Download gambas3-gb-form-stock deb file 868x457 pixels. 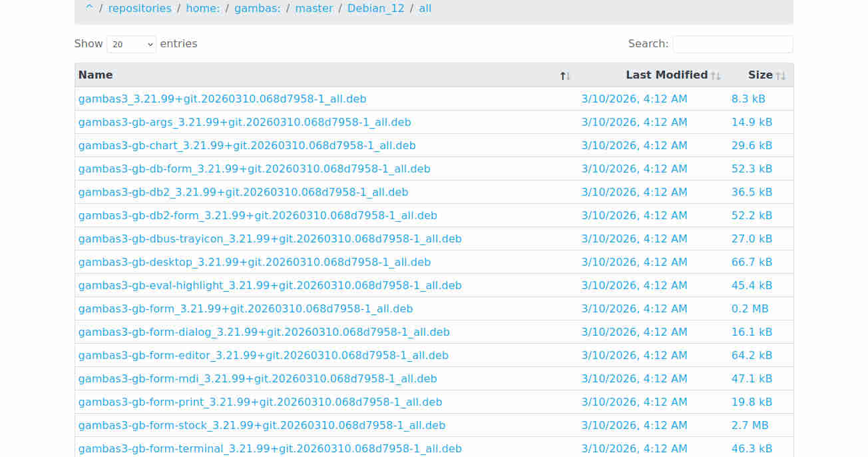tap(262, 426)
